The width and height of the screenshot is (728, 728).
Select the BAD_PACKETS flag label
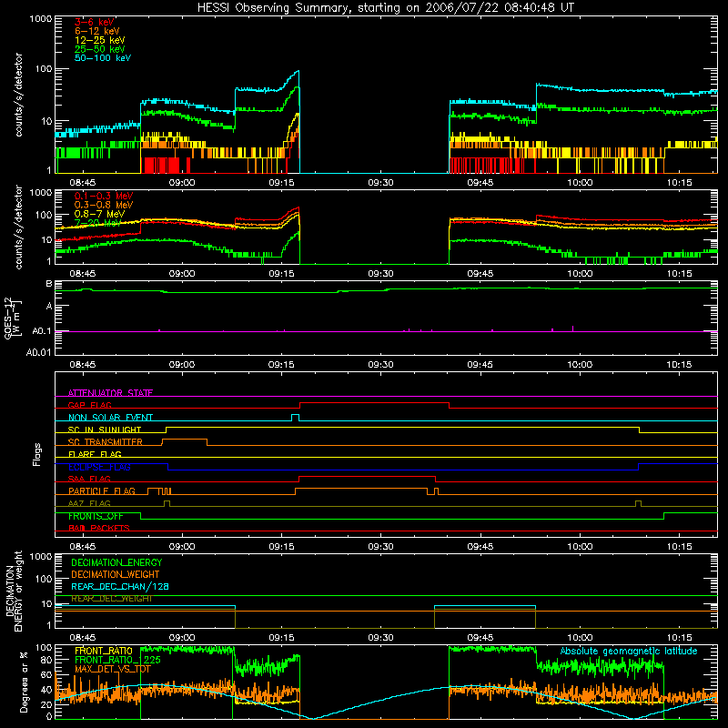click(99, 528)
